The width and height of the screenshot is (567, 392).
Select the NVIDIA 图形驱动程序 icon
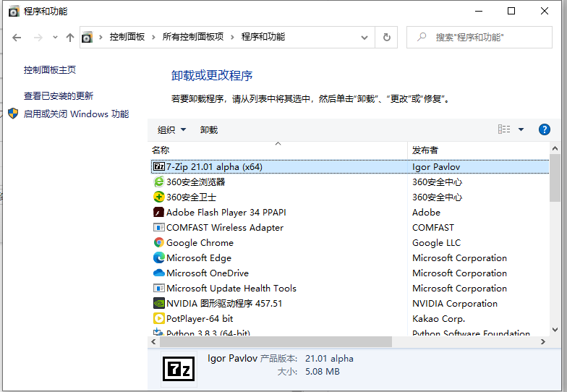[x=159, y=303]
